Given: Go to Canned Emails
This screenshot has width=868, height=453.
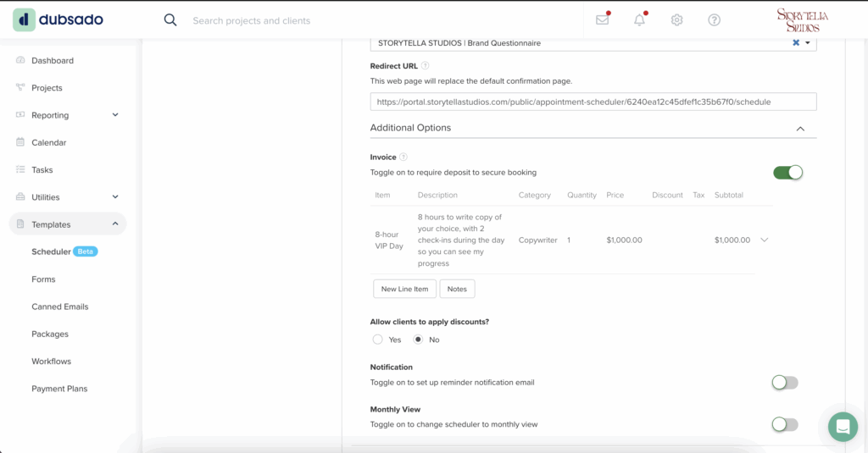Looking at the screenshot, I should (60, 307).
